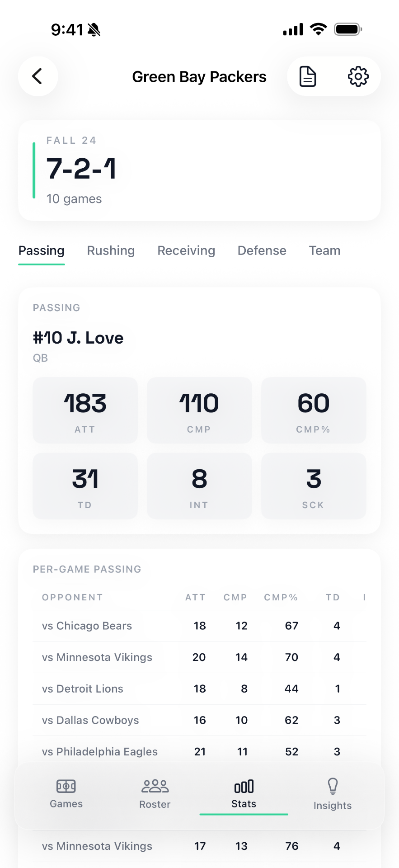Image resolution: width=399 pixels, height=868 pixels.
Task: Open player #10 J. Love details
Action: [78, 338]
